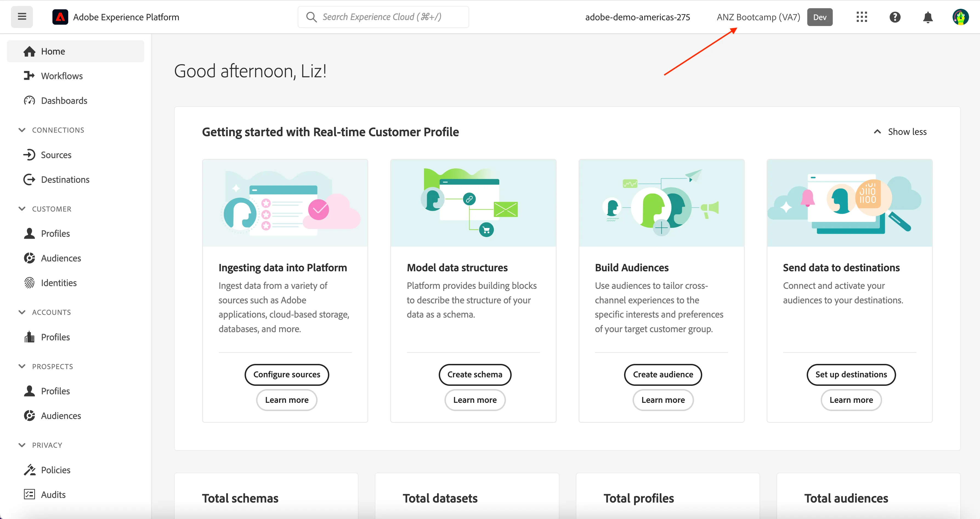The width and height of the screenshot is (980, 519).
Task: Click the Total schemas card heading
Action: pyautogui.click(x=240, y=498)
